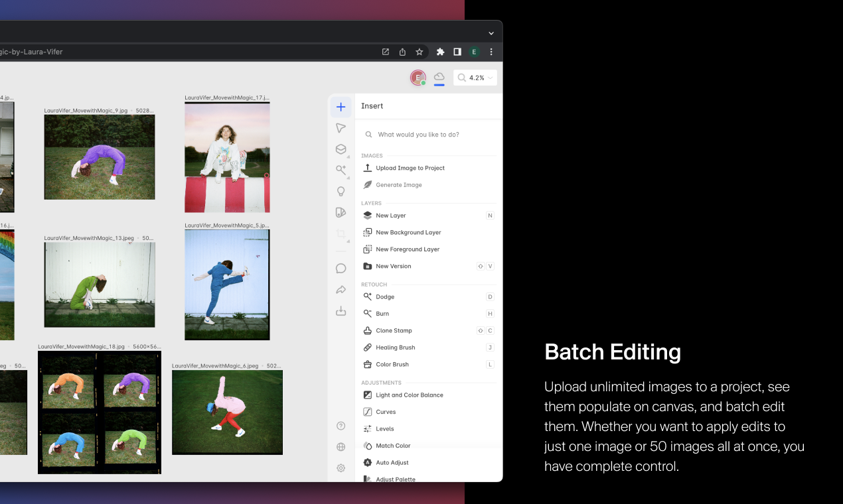The image size is (843, 504).
Task: Select the crop tool in sidebar
Action: click(341, 234)
